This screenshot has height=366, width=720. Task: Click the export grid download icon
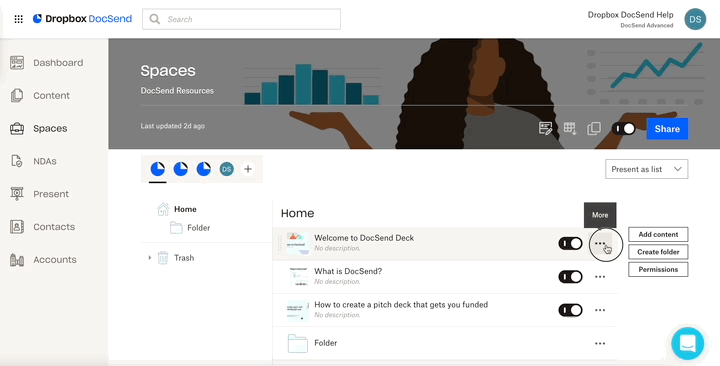570,129
